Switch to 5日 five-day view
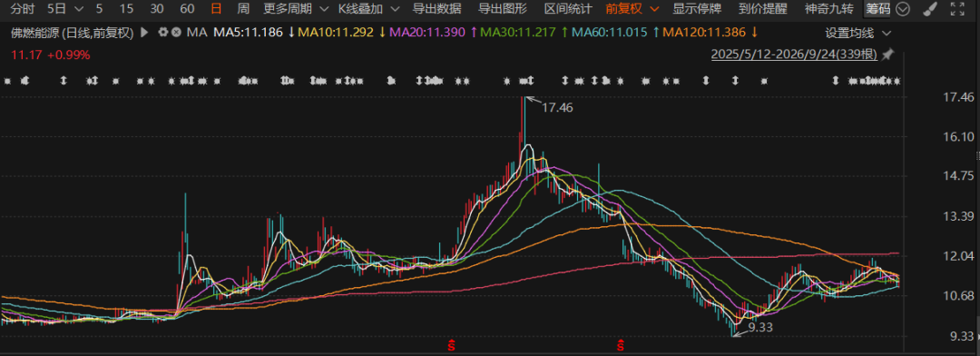Viewport: 980px width, 356px height. point(56,9)
